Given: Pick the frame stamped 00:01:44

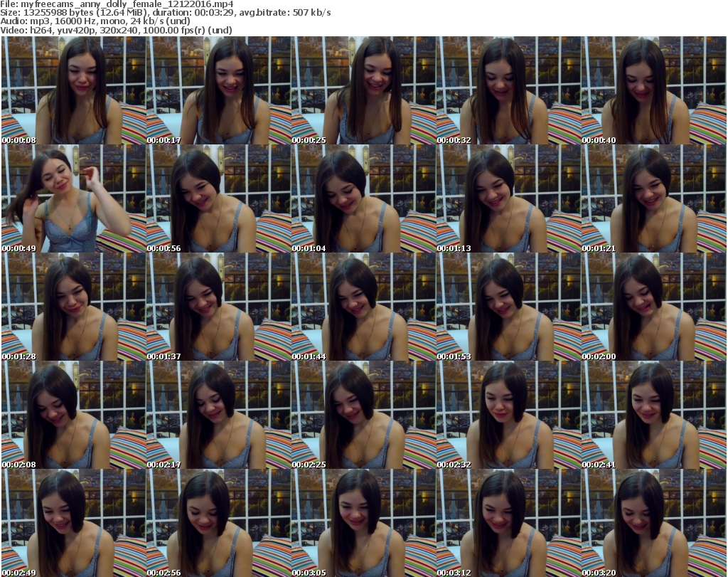Looking at the screenshot, I should (363, 307).
